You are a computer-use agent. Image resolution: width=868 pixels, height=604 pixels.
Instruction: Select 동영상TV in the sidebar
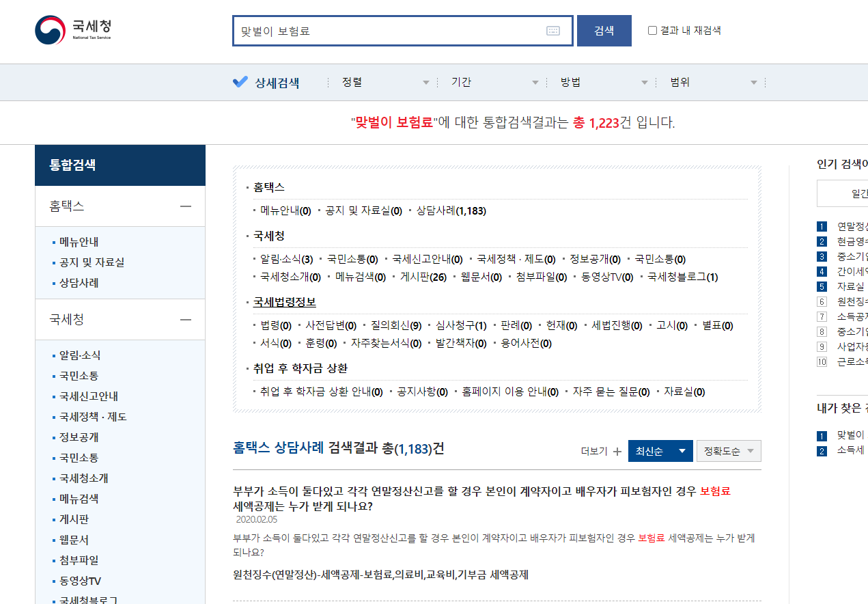(x=80, y=581)
